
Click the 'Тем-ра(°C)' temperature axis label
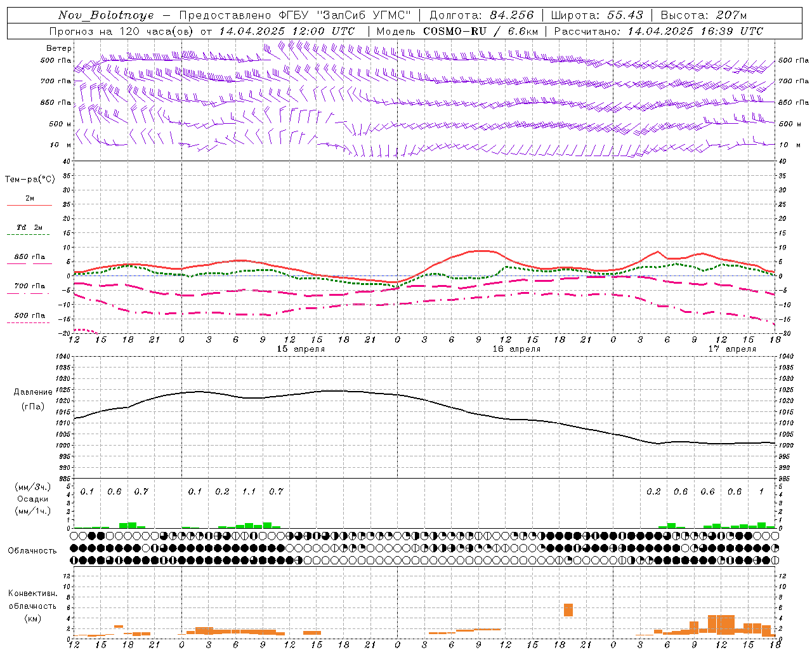[30, 180]
